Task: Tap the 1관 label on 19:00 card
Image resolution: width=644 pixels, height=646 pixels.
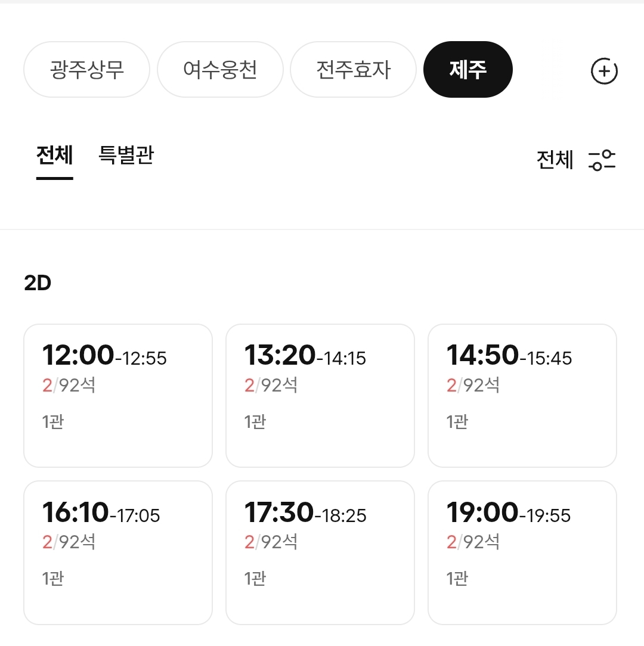Action: pyautogui.click(x=457, y=579)
